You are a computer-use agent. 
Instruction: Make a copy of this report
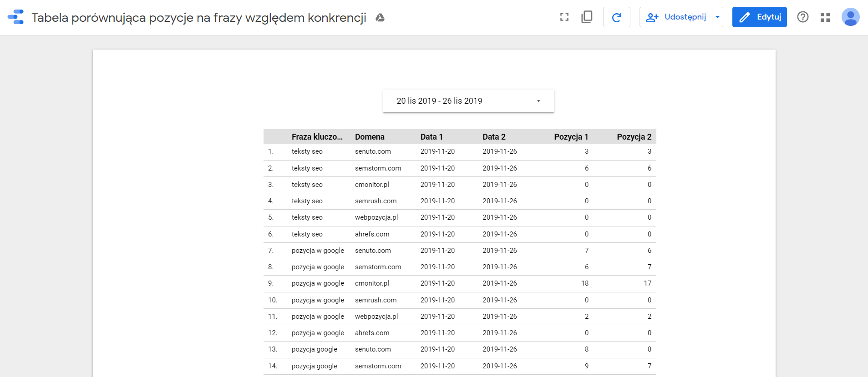pos(587,17)
